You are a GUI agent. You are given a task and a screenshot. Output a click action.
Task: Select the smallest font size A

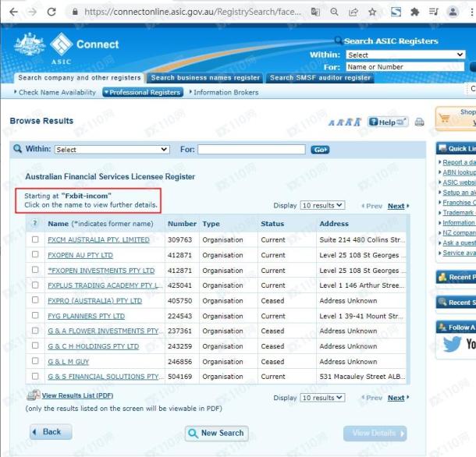(332, 123)
